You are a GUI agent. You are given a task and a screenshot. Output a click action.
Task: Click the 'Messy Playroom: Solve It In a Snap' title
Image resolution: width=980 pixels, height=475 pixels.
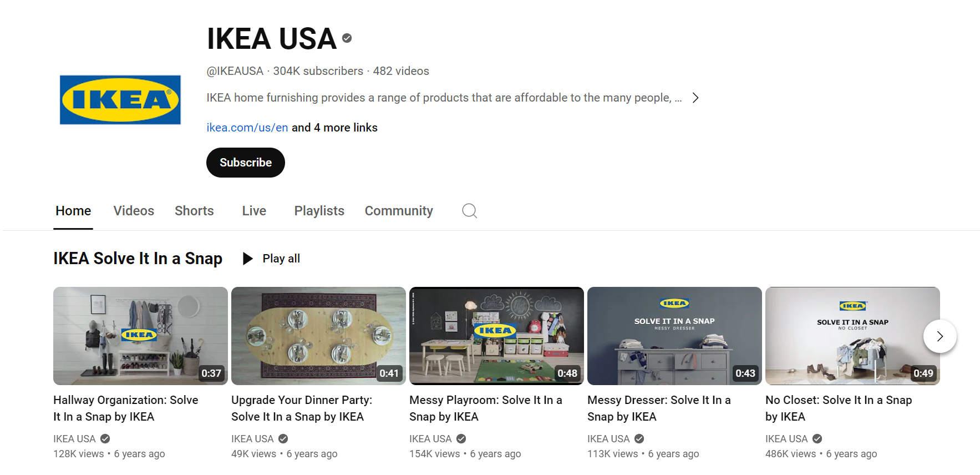tap(486, 408)
